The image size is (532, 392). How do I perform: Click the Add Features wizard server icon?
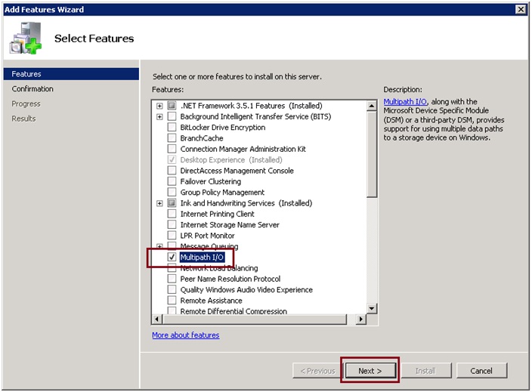[26, 38]
